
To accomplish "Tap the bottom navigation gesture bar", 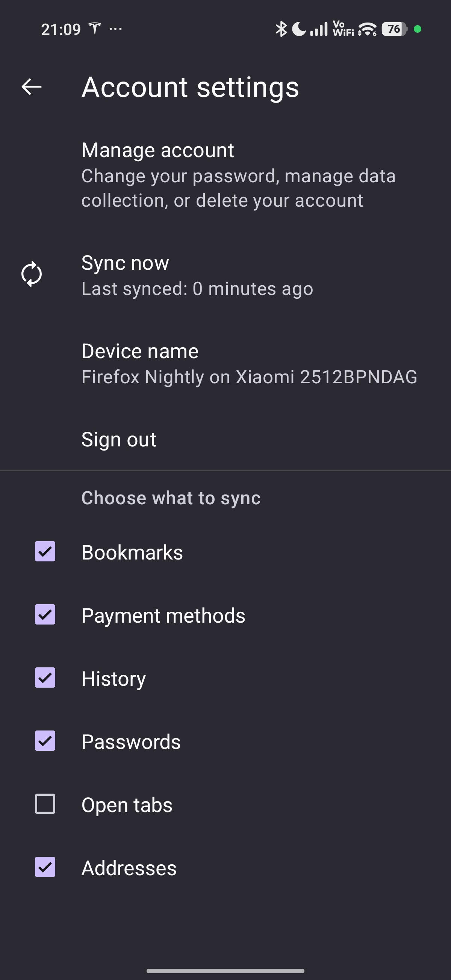I will click(x=225, y=971).
